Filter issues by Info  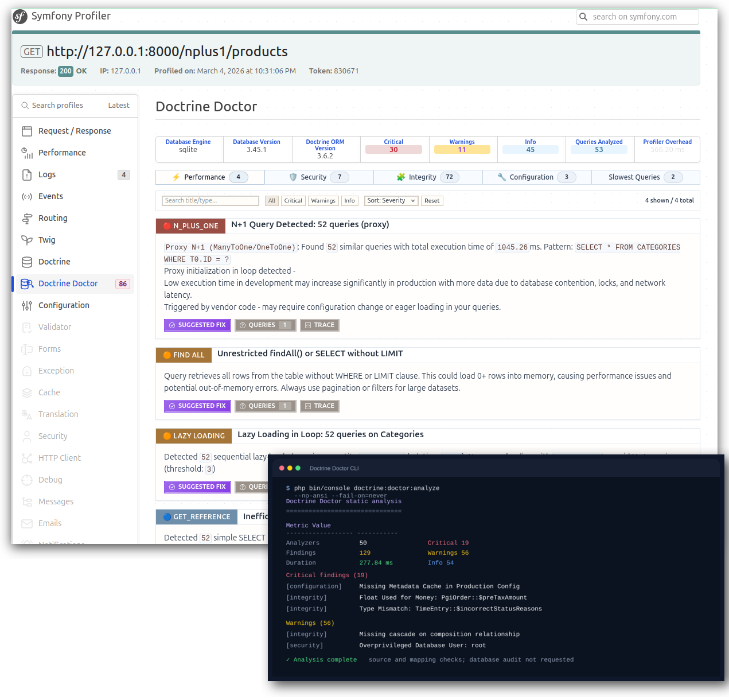point(350,201)
